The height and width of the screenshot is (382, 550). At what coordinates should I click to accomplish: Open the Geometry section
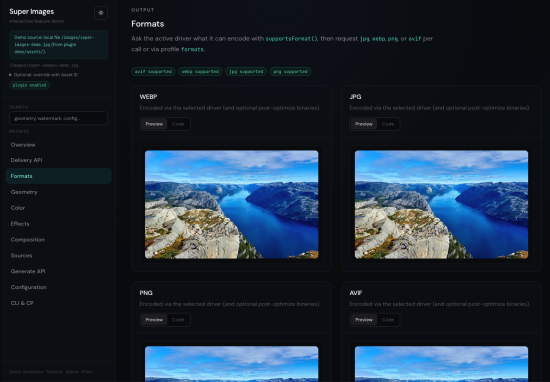point(59,192)
